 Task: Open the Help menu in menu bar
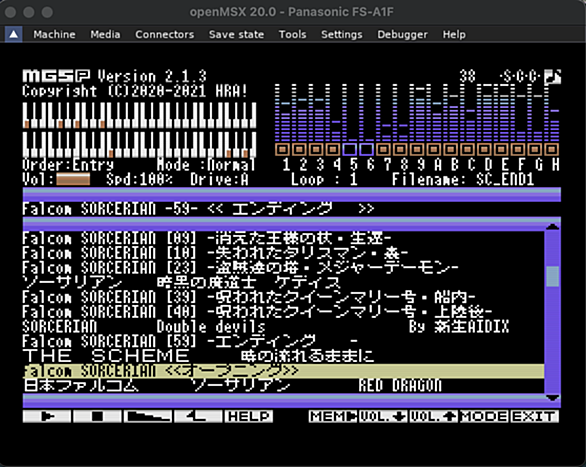pos(454,34)
